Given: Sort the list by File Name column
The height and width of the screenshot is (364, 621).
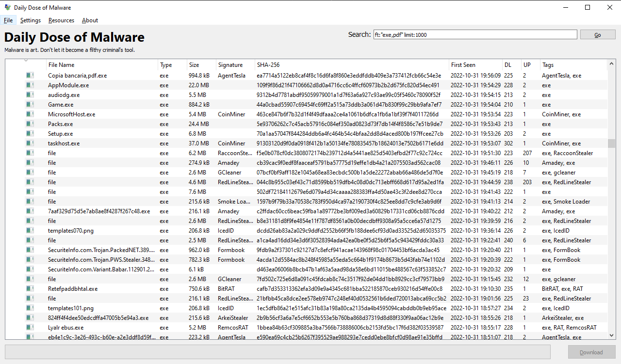Looking at the screenshot, I should point(102,65).
